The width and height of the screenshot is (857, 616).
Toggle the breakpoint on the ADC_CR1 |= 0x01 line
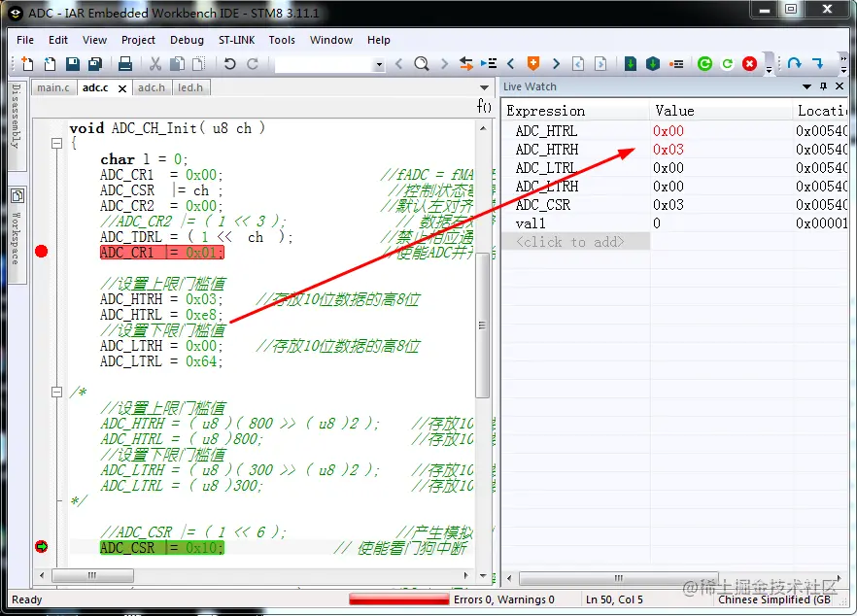(x=42, y=252)
